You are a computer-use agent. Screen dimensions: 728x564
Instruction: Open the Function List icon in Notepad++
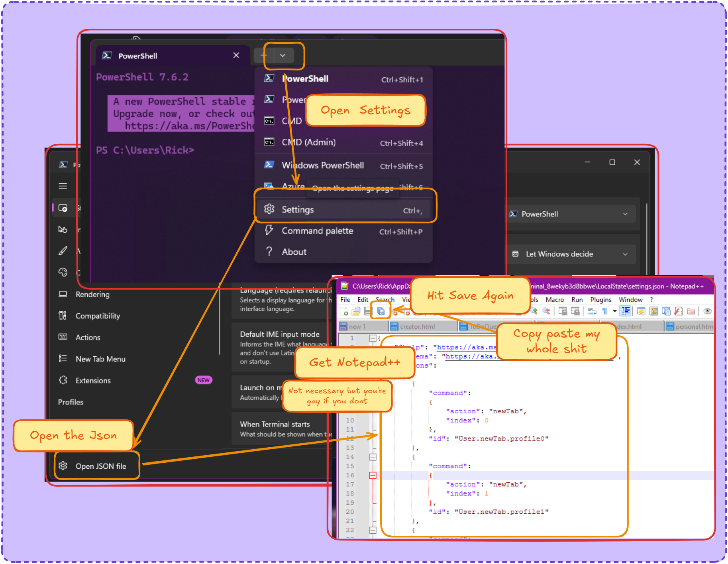click(678, 311)
